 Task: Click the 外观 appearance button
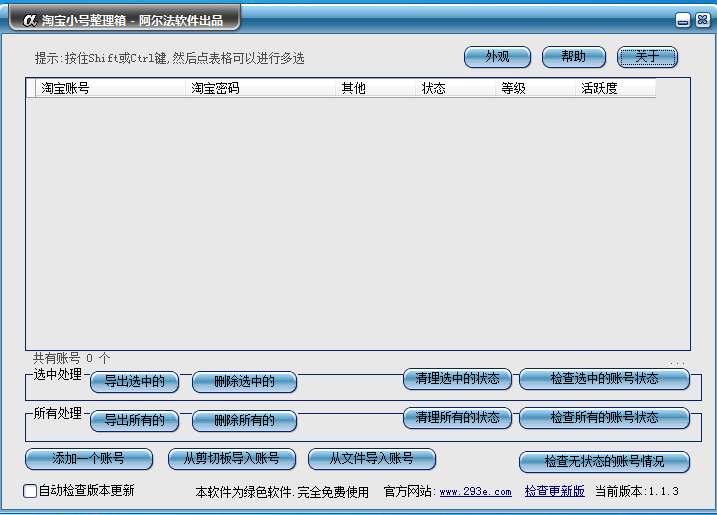coord(497,57)
